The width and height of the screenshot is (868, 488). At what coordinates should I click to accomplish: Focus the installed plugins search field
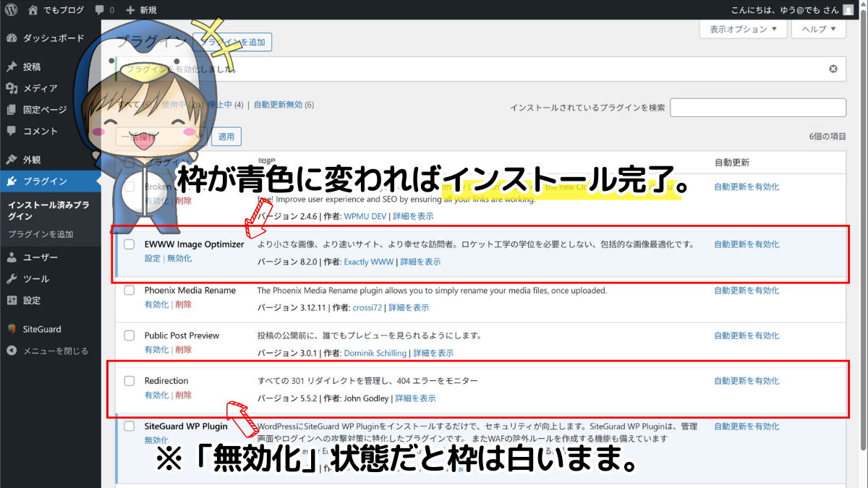coord(758,108)
